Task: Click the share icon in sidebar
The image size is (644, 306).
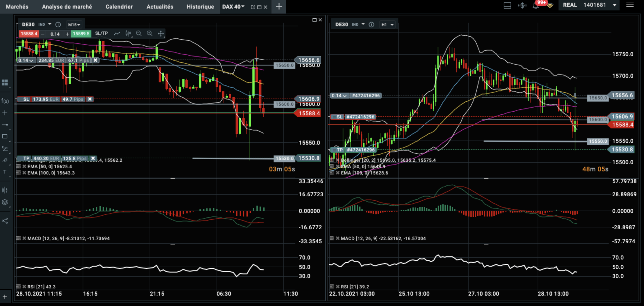Action: 5,221
